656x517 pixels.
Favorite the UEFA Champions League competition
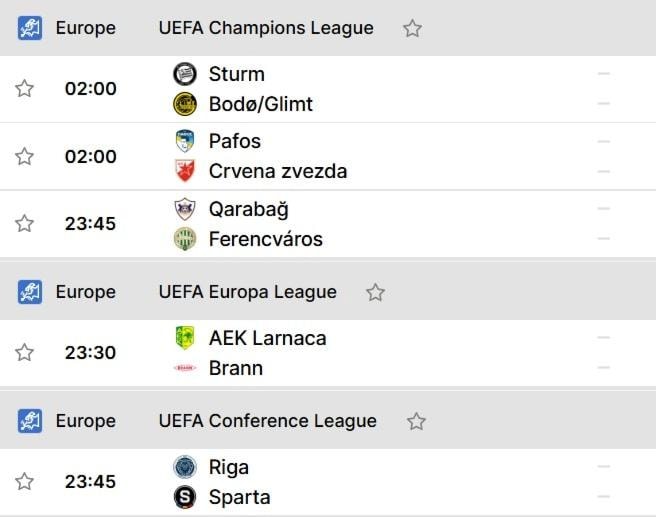(412, 28)
